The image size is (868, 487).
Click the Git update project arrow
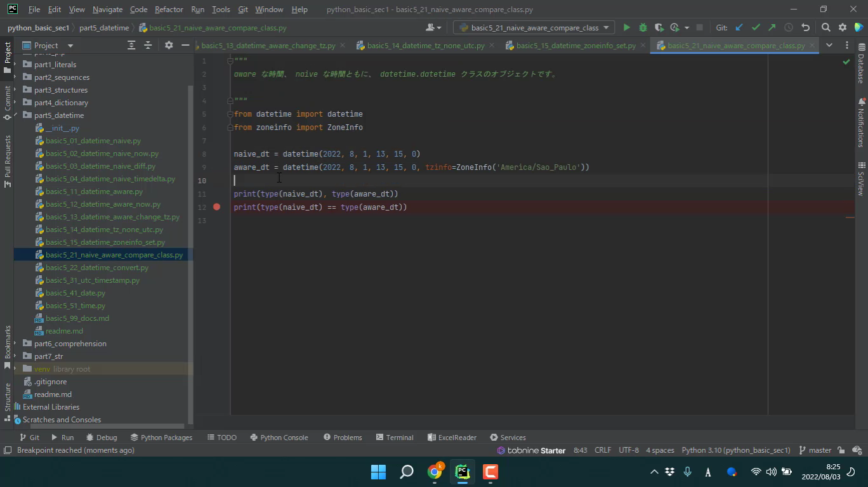(739, 27)
